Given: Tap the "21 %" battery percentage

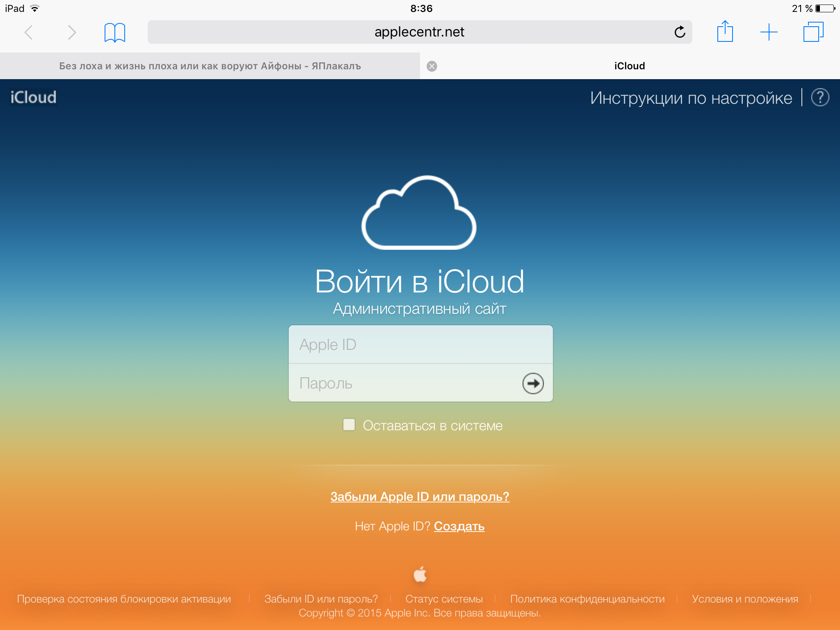Looking at the screenshot, I should pos(802,8).
